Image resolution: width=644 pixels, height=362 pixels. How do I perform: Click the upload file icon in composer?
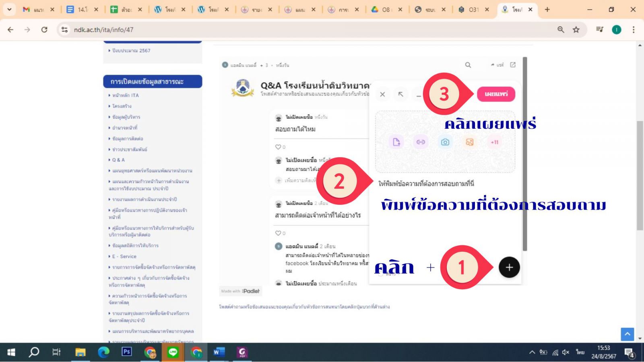point(396,142)
